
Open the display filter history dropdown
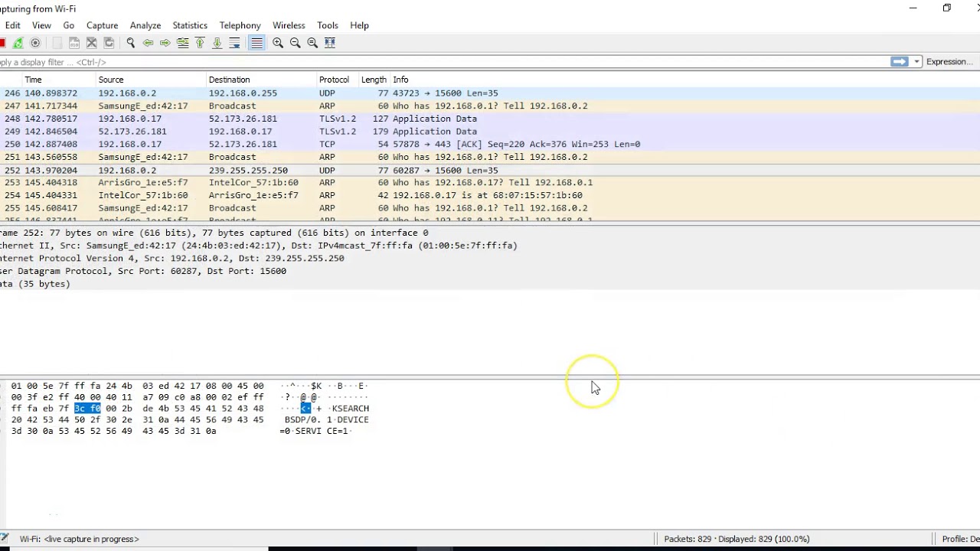pyautogui.click(x=916, y=62)
